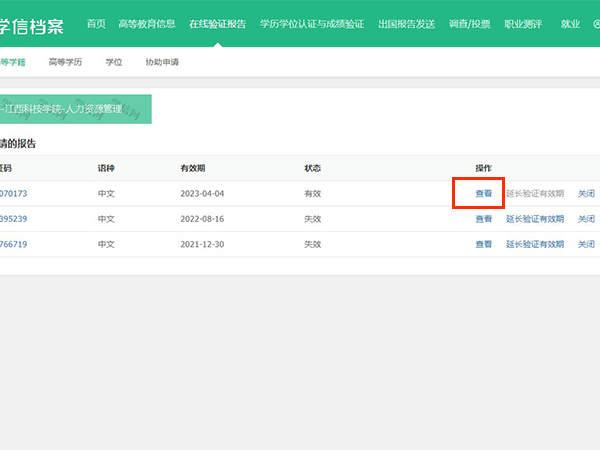Open the 调查/投票 menu item
The image size is (600, 450).
click(x=471, y=23)
